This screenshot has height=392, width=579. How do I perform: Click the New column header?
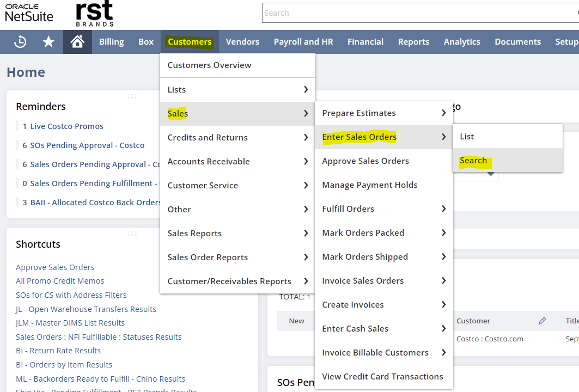(x=296, y=321)
